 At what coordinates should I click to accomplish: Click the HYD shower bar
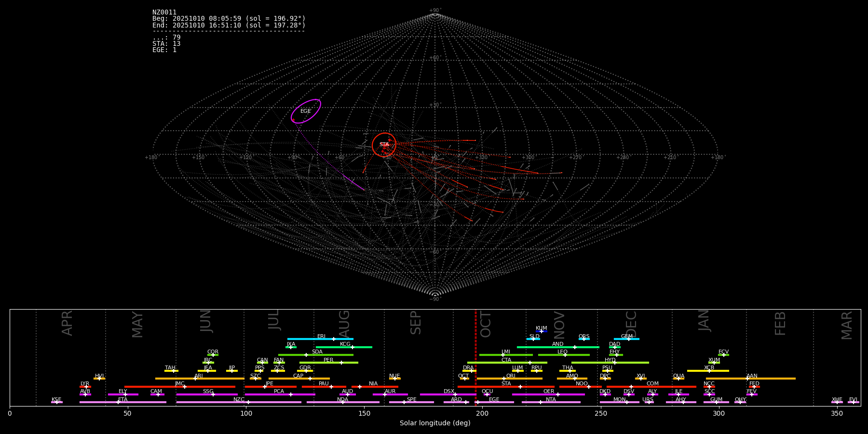[610, 363]
